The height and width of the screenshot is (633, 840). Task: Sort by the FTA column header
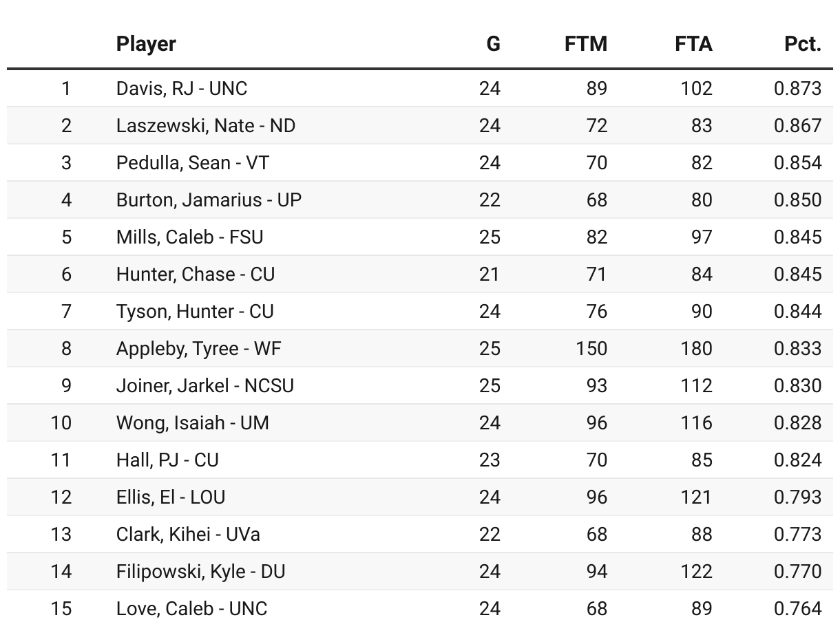pyautogui.click(x=693, y=44)
